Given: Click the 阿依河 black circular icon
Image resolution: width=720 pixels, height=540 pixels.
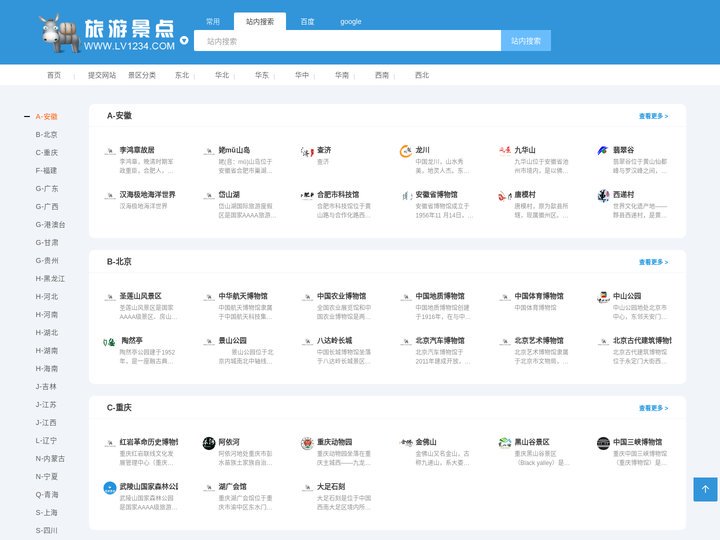Looking at the screenshot, I should click(x=209, y=443).
